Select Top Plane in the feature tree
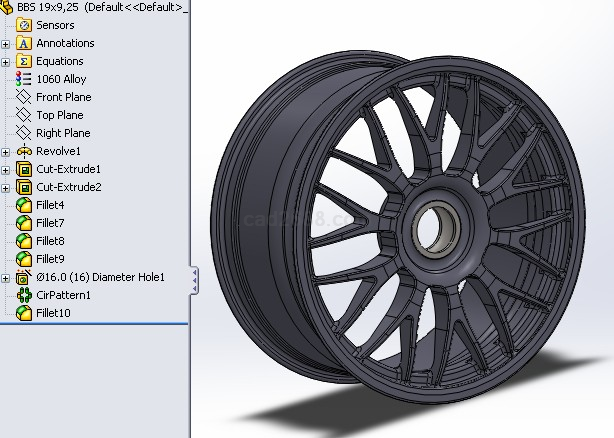The width and height of the screenshot is (614, 438). [60, 115]
